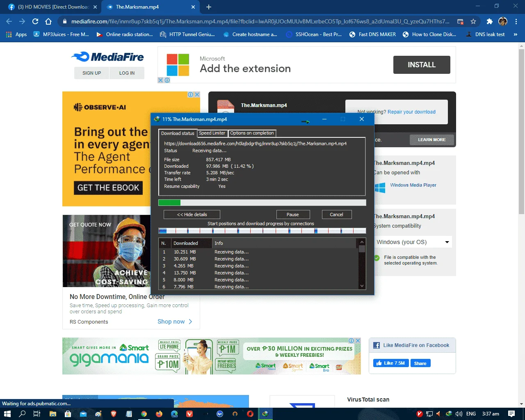This screenshot has width=525, height=420.
Task: Click Hide details in download dialog
Action: (192, 215)
